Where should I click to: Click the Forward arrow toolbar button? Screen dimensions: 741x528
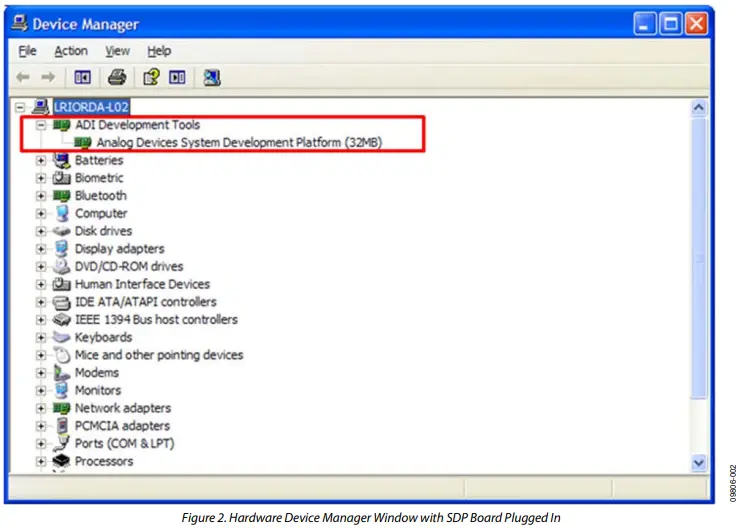pos(48,77)
